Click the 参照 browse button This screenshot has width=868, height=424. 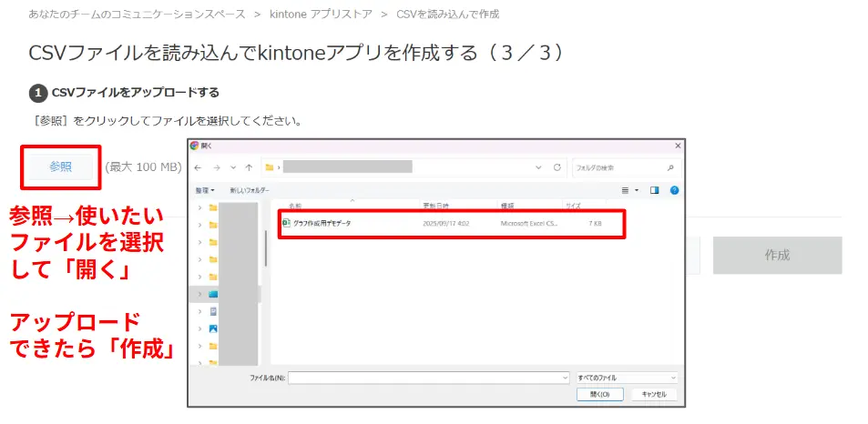[x=60, y=167]
